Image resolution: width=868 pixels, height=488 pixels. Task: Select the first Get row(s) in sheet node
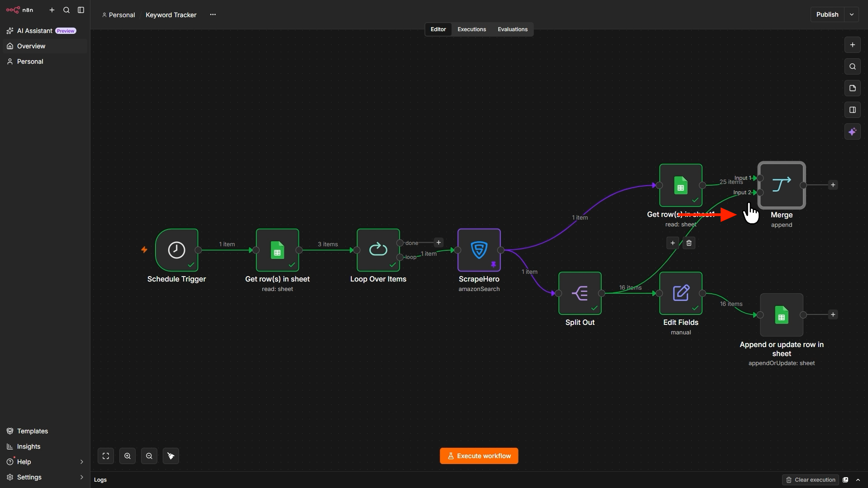(278, 250)
